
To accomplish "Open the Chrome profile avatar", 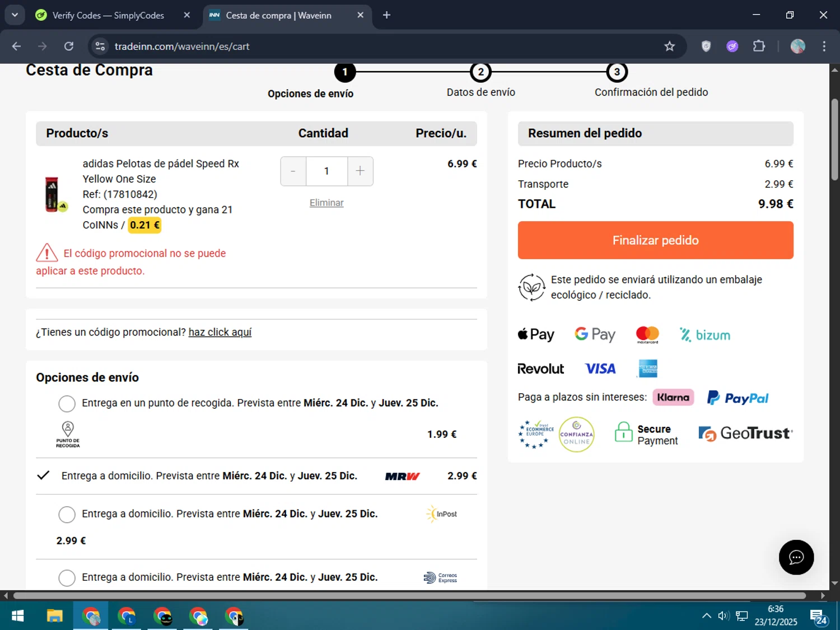I will click(x=797, y=46).
